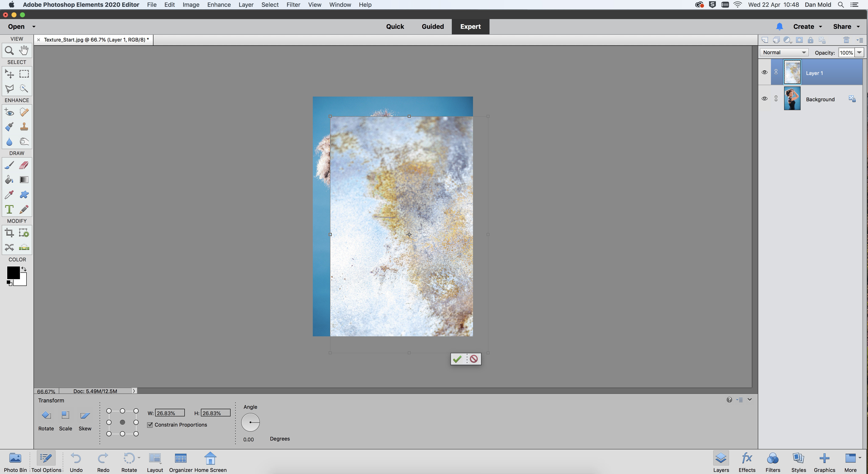
Task: Pick the Rectangular Marquee tool
Action: [x=24, y=74]
